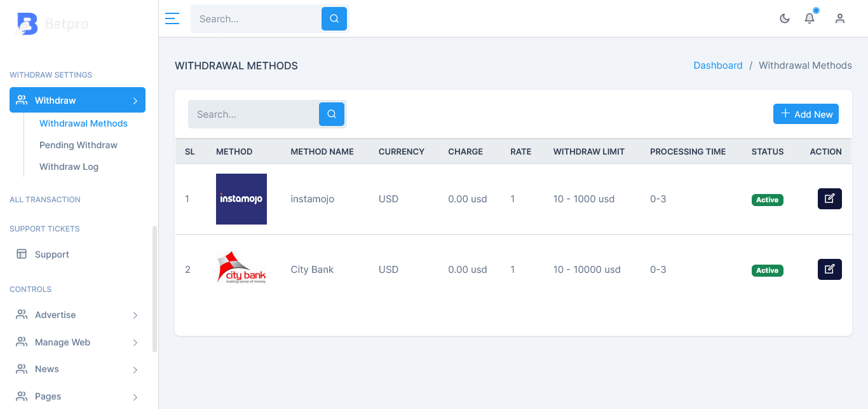Click the Withdraw menu users icon

click(x=22, y=100)
